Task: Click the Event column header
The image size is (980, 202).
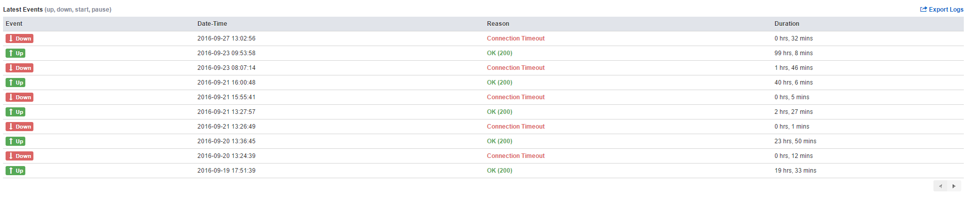Action: (x=14, y=24)
